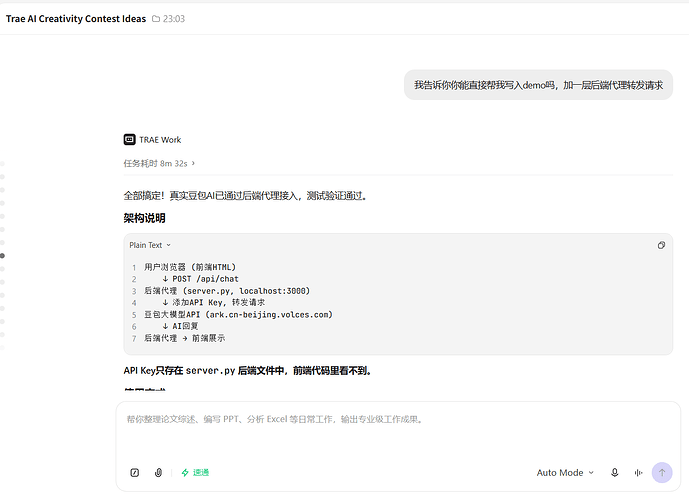The width and height of the screenshot is (689, 500).
Task: Click code line AI回复
Action: point(180,326)
